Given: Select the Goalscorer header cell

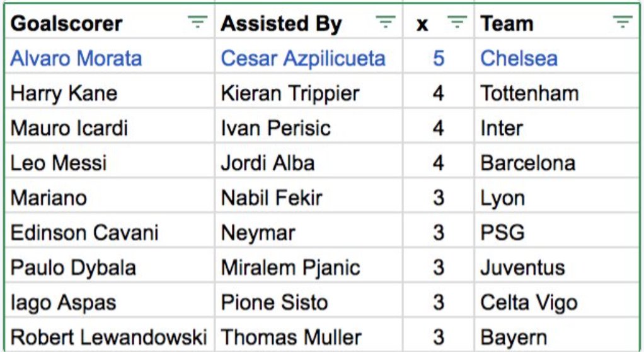Looking at the screenshot, I should [x=110, y=23].
